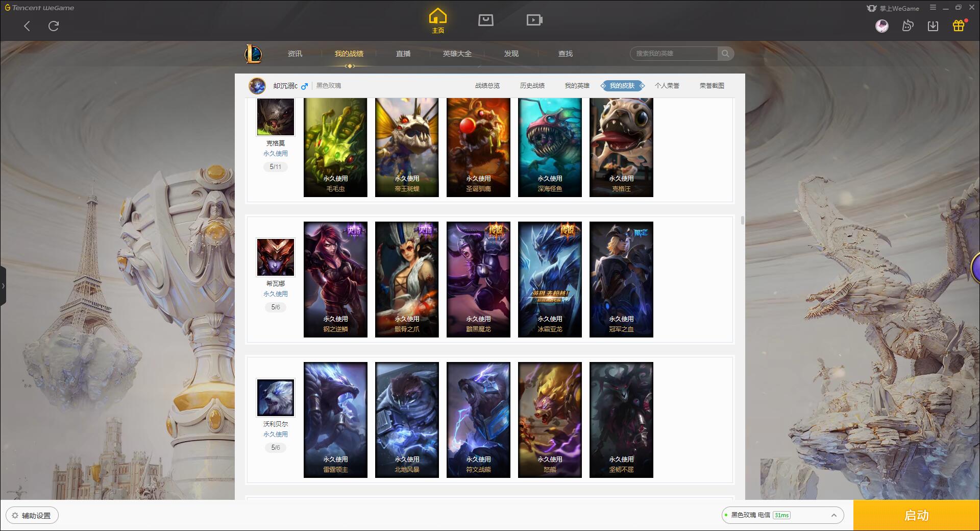This screenshot has height=531, width=980.
Task: Open the 荣誉截图 sub-tab
Action: pyautogui.click(x=712, y=86)
